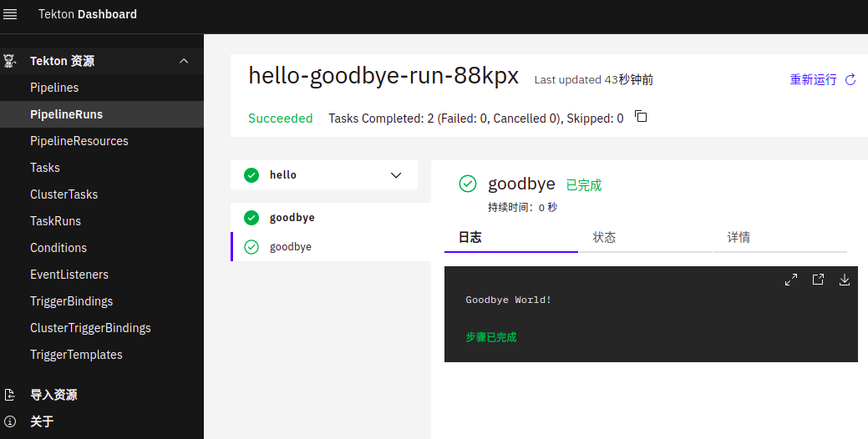Click the 重新运行 rerun button
Screen dimensions: 868x439
[823, 79]
